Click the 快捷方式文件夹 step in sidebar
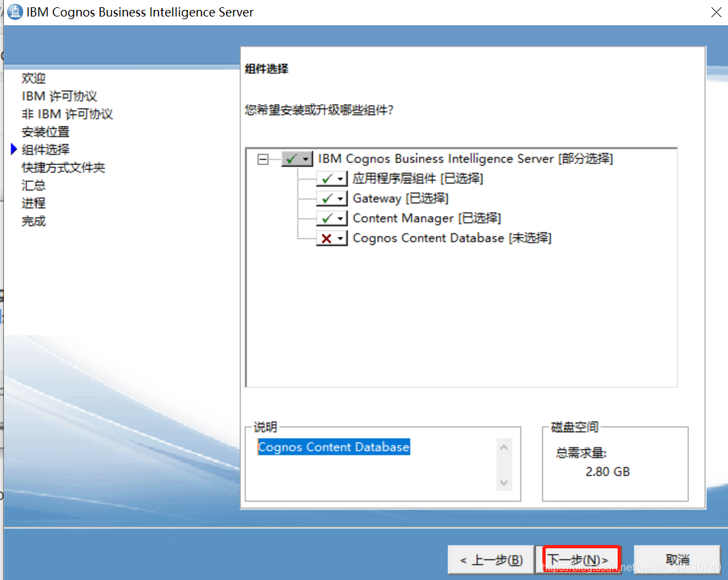This screenshot has height=580, width=728. point(63,168)
